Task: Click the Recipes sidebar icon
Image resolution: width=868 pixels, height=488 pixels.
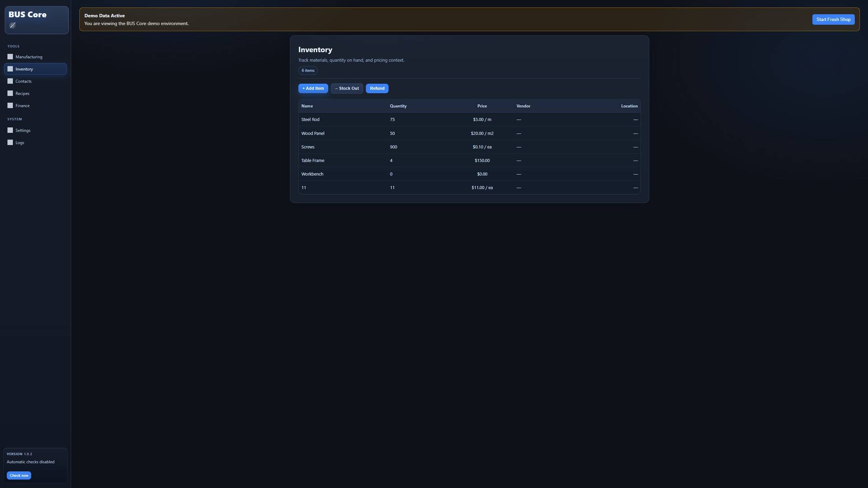Action: point(10,94)
